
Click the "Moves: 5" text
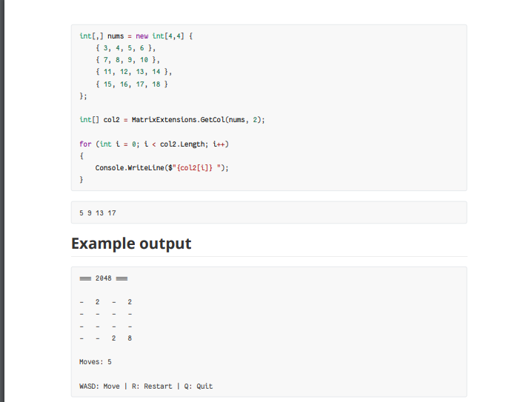[x=96, y=362]
